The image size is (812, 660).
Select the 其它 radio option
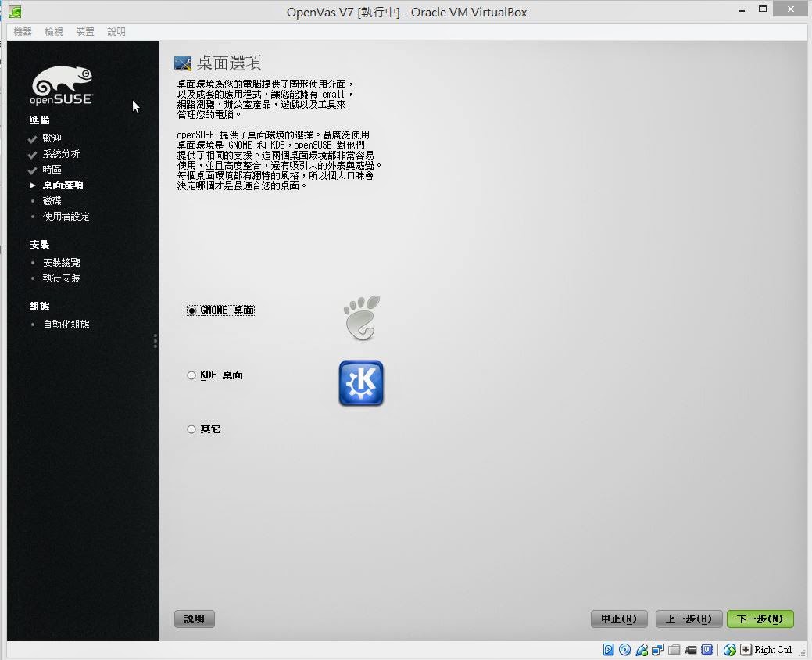click(191, 429)
